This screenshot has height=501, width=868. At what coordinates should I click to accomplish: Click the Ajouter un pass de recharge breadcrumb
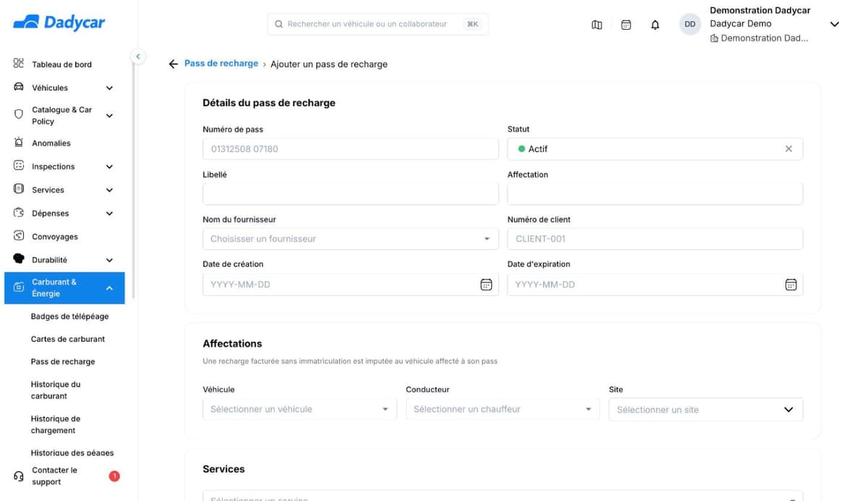(x=329, y=64)
